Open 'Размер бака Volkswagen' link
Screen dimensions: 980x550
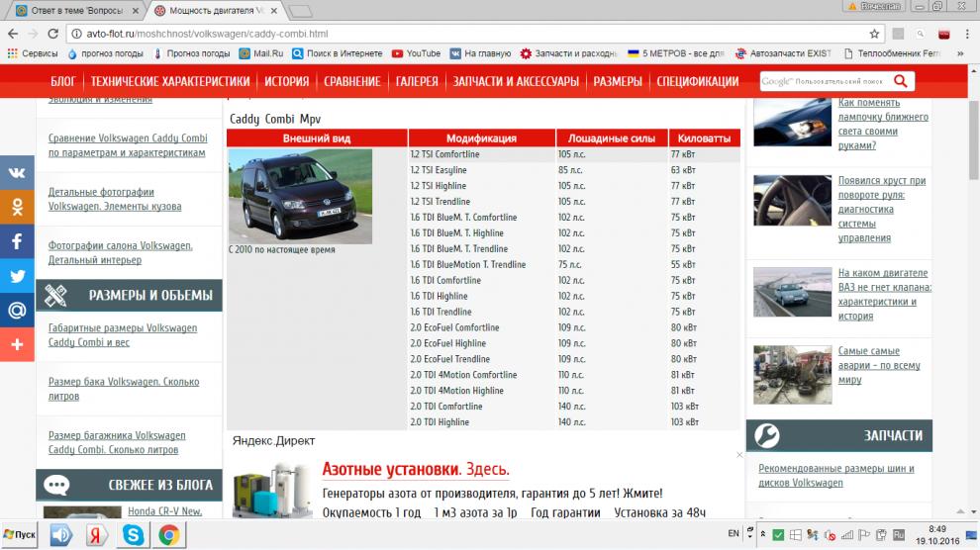124,389
